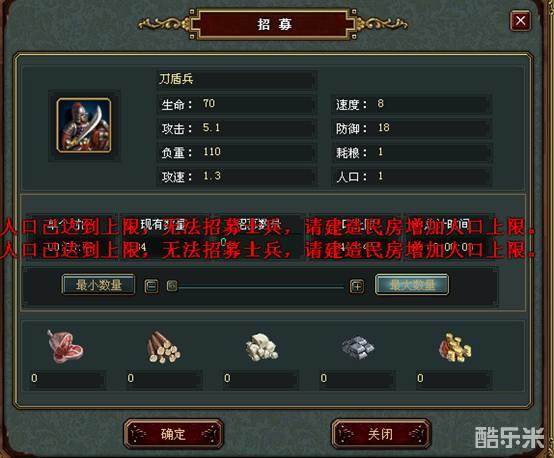Click the sword-shield soldier portrait

[84, 125]
